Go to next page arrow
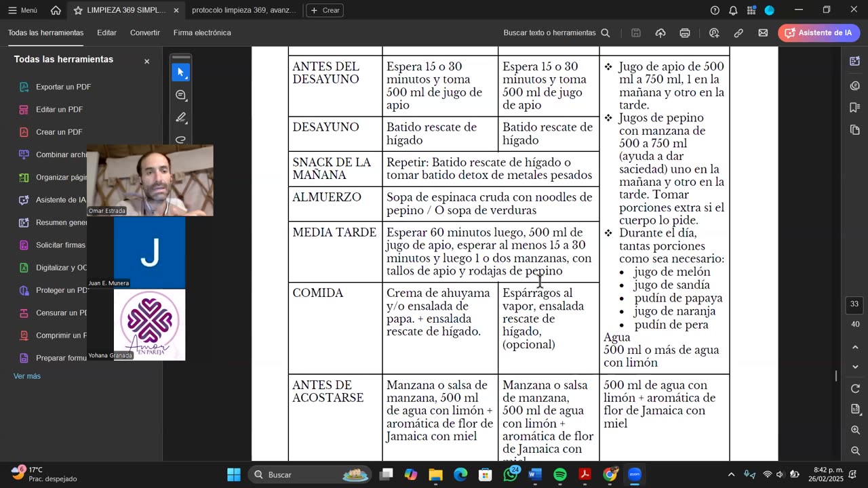Viewport: 868px width, 488px height. point(855,367)
